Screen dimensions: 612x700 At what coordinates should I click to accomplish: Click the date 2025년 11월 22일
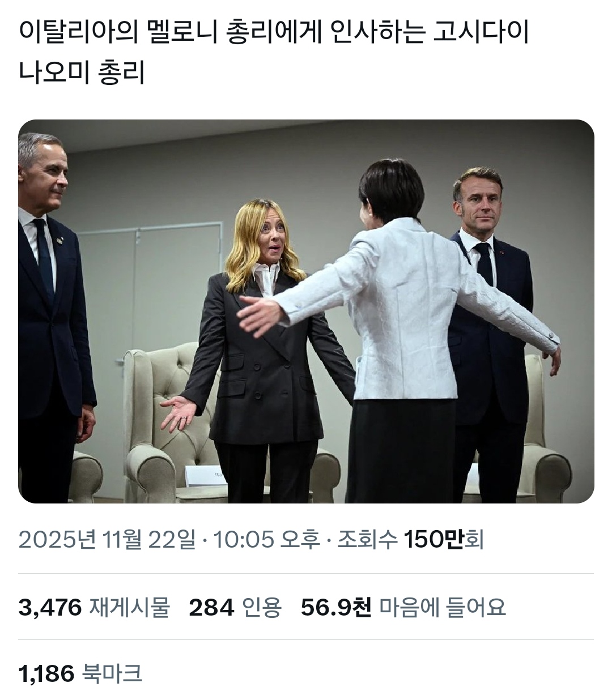point(107,540)
